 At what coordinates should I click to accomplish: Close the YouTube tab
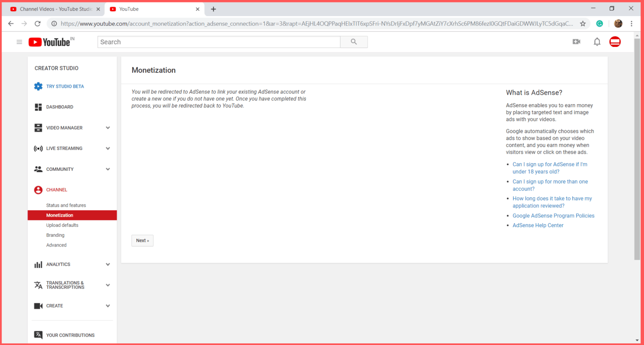[198, 9]
